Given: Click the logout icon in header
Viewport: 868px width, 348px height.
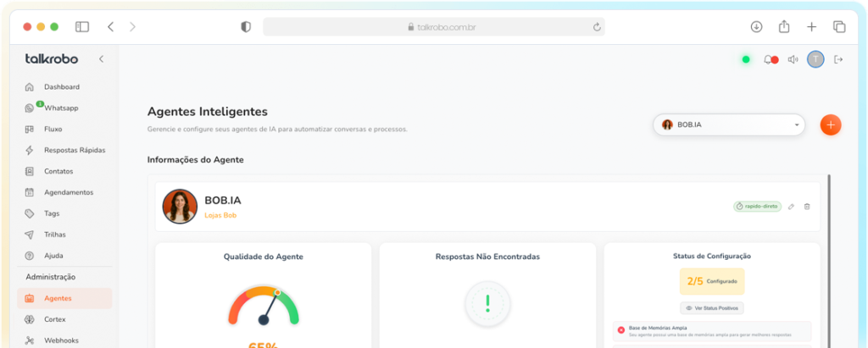Looking at the screenshot, I should pos(838,59).
